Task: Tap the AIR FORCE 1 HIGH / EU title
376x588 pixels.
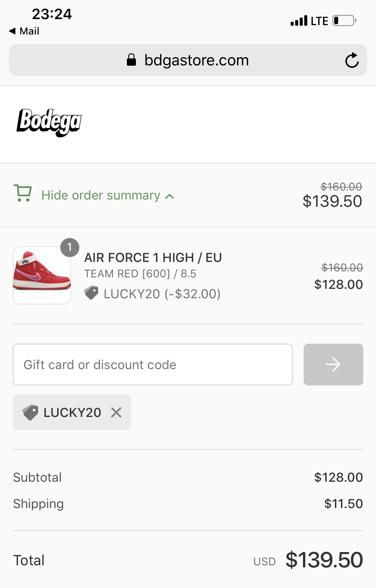Action: click(x=153, y=258)
